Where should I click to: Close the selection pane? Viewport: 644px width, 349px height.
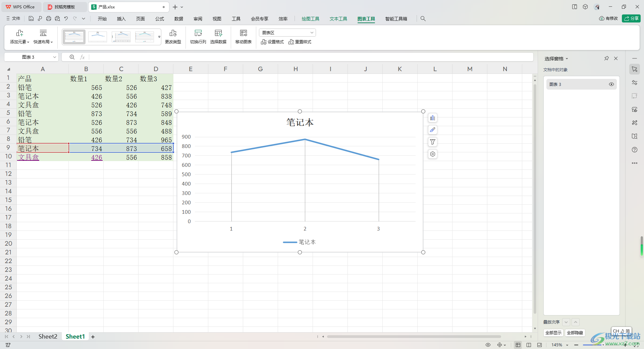click(616, 58)
